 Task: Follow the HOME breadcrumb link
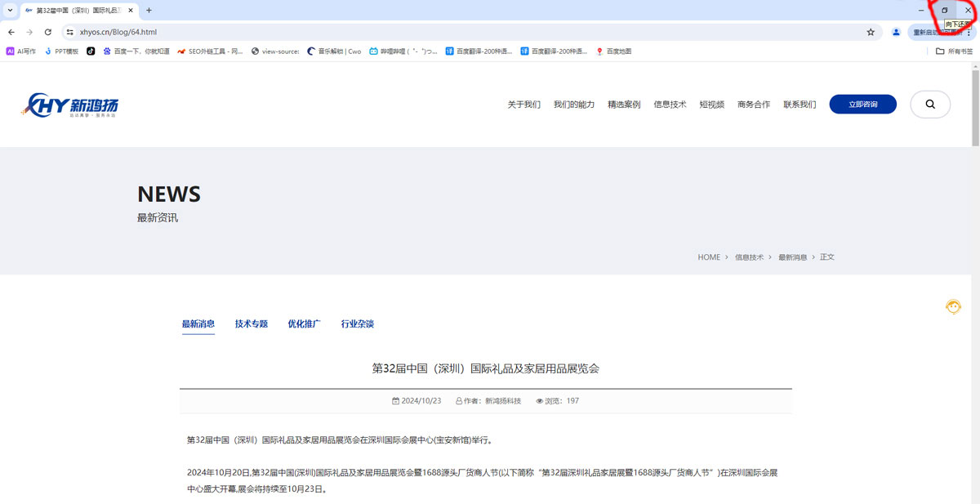708,257
